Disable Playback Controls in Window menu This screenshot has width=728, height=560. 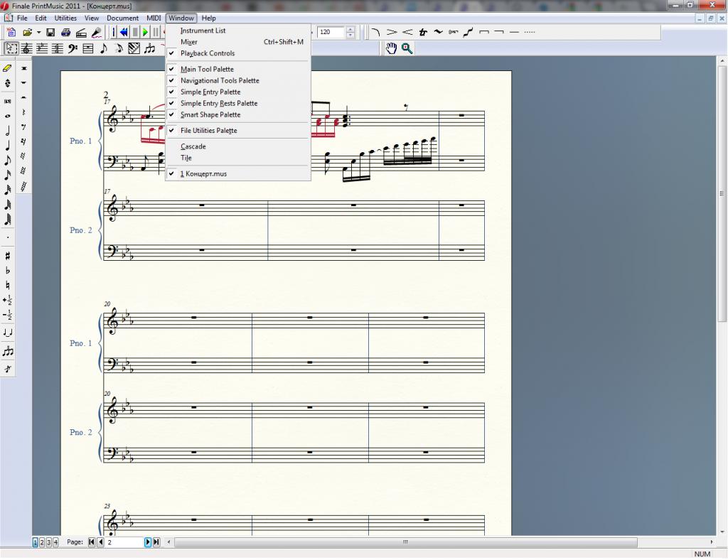coord(207,53)
